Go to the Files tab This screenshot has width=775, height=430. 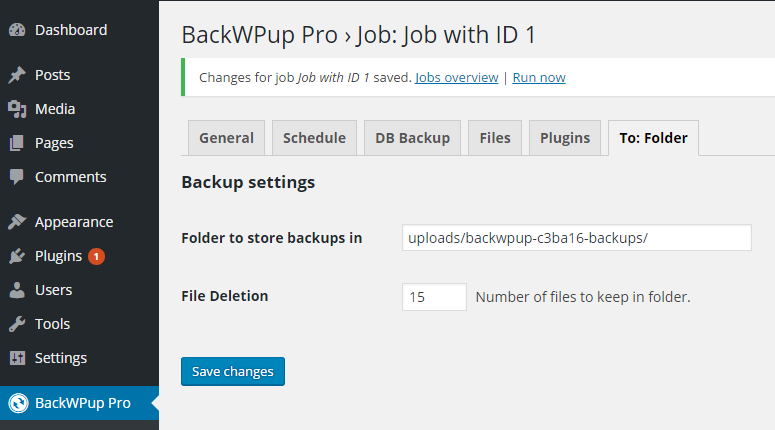(495, 138)
